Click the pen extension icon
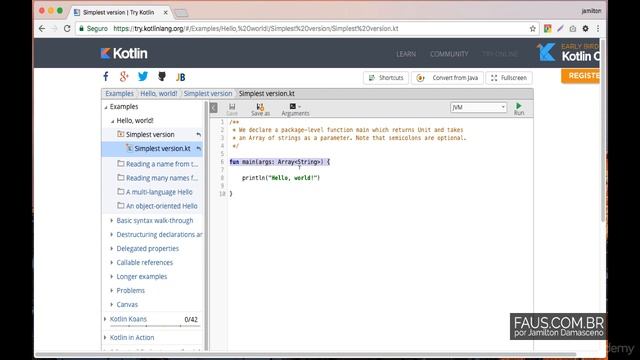 pos(560,29)
